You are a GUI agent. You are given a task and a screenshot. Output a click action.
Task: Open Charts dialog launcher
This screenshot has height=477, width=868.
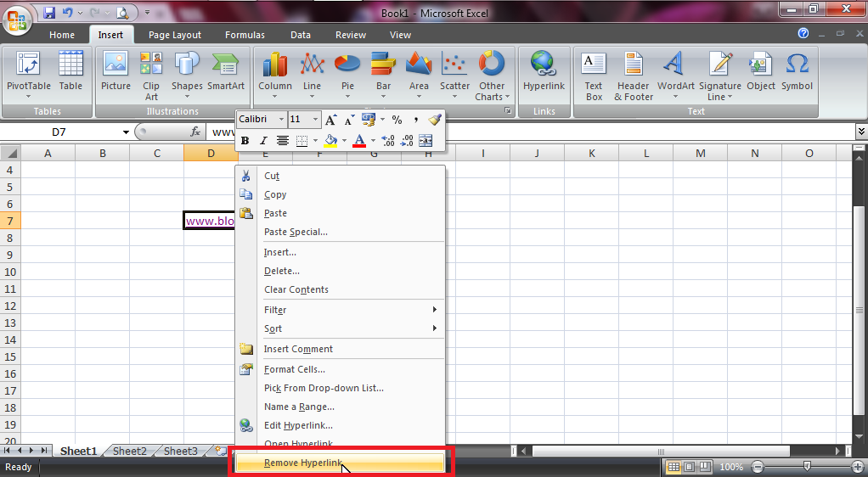click(x=508, y=110)
